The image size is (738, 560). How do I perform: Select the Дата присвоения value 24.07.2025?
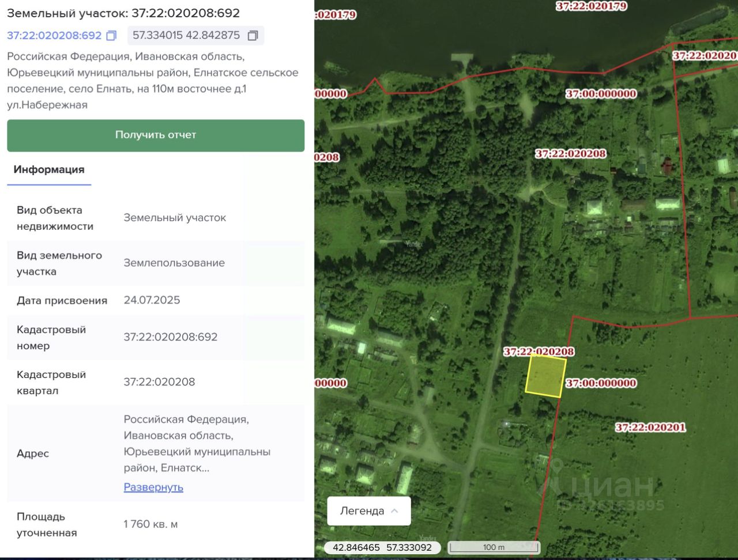point(152,300)
